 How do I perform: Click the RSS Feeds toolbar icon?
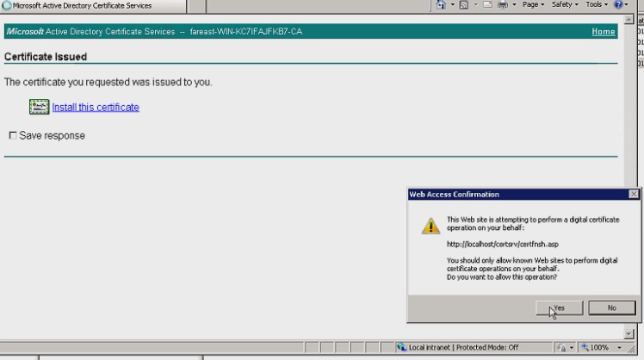click(464, 5)
